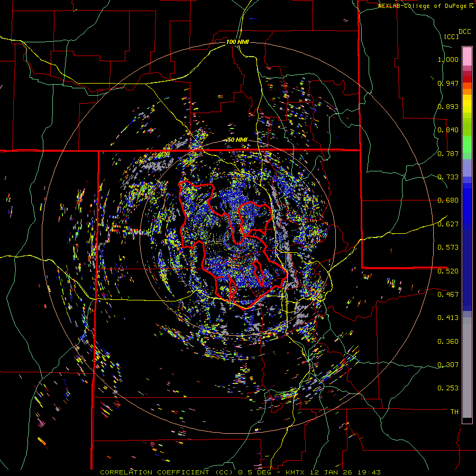This screenshot has height=476, width=476.
Task: Click the 0.893 scale value
Action: pyautogui.click(x=448, y=106)
